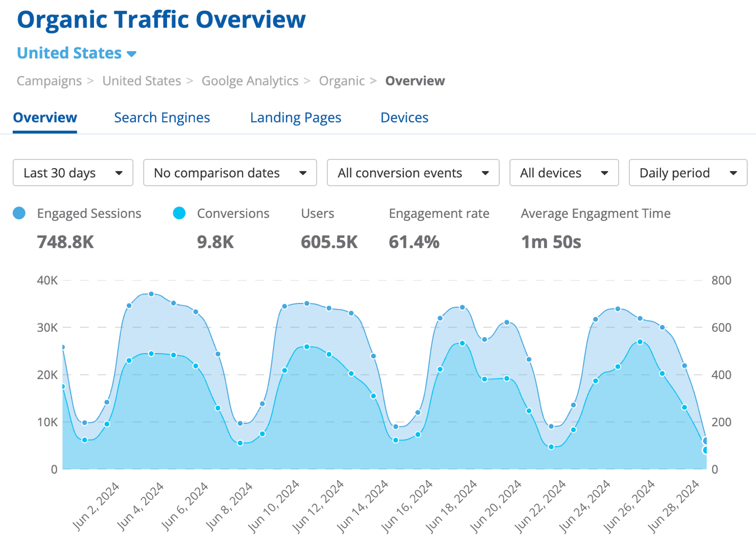Toggle the Conversions legend dot
The image size is (756, 553).
pos(179,213)
